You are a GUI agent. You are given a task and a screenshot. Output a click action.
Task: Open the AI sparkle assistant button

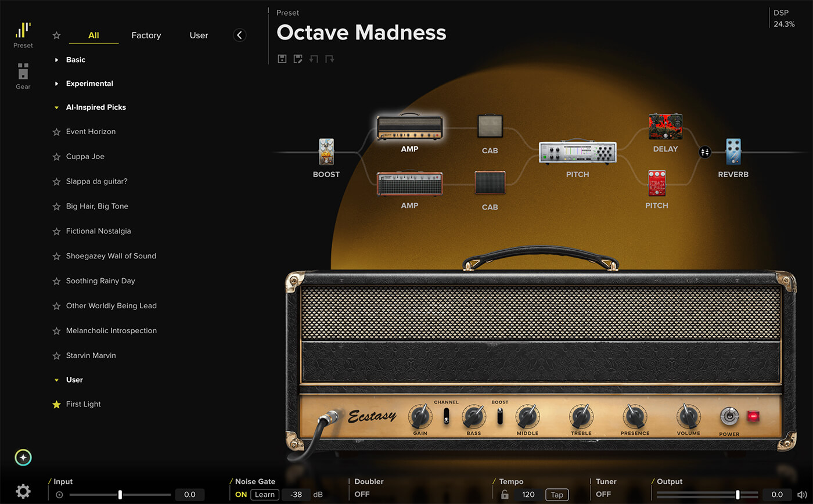[x=23, y=458]
